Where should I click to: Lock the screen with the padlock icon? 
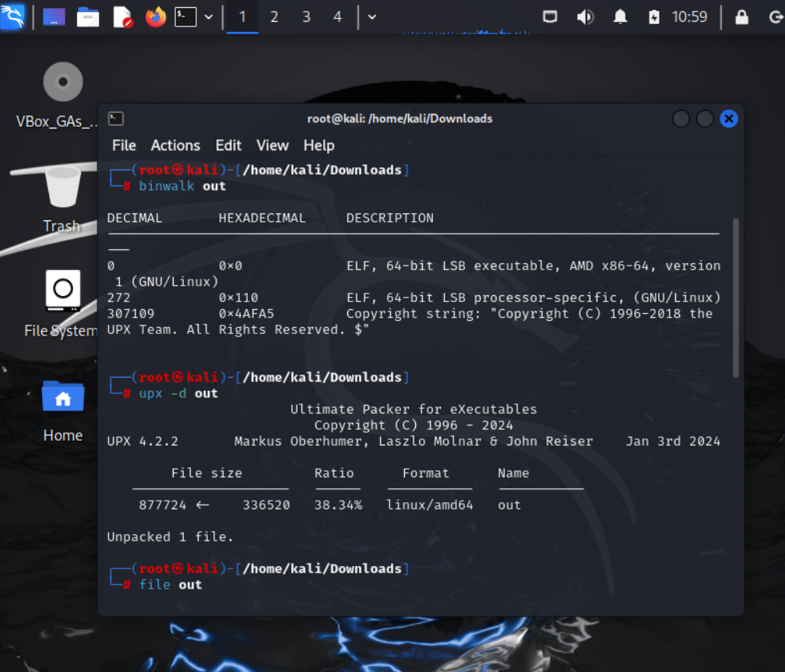click(x=741, y=16)
